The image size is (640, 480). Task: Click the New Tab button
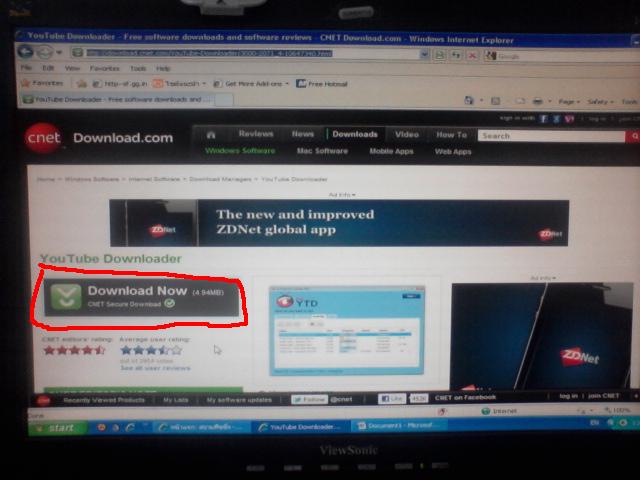point(223,100)
